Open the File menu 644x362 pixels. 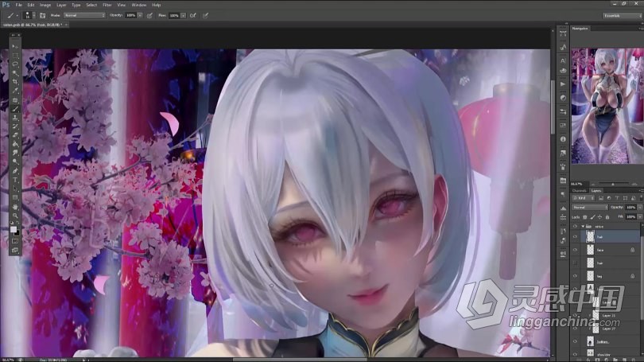18,5
